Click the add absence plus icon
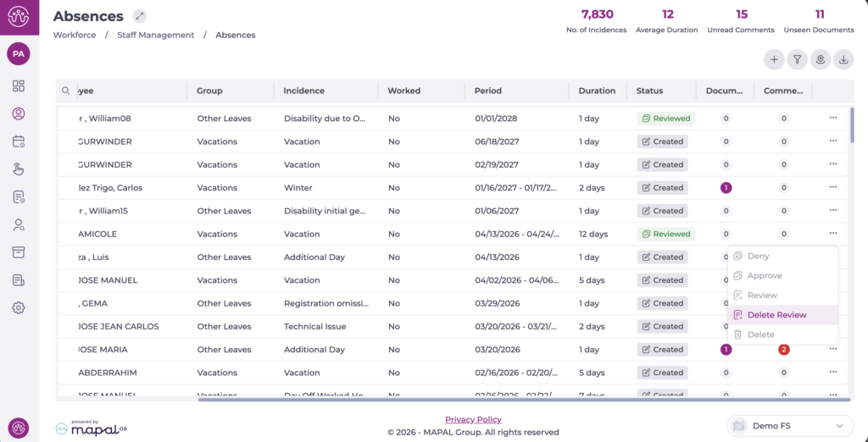868x442 pixels. (774, 59)
